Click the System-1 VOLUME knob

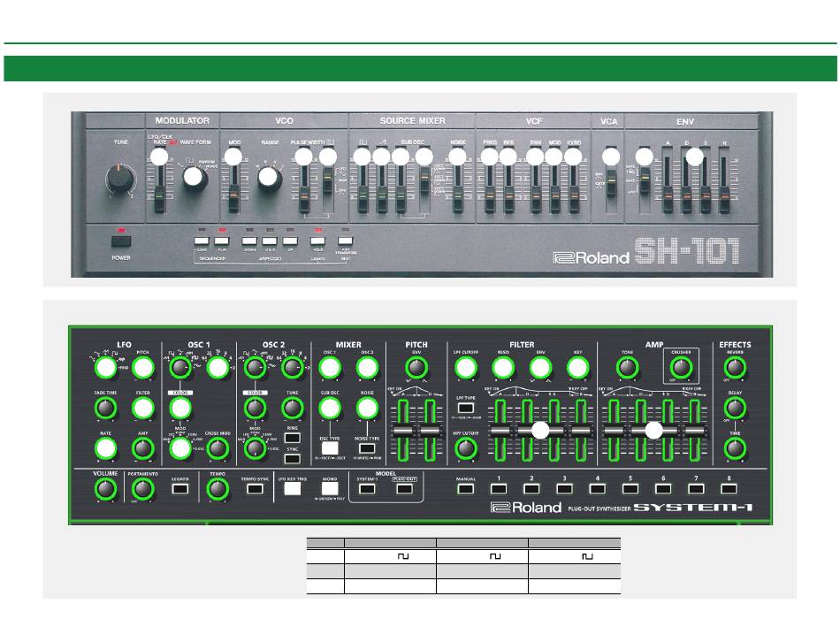click(x=105, y=489)
